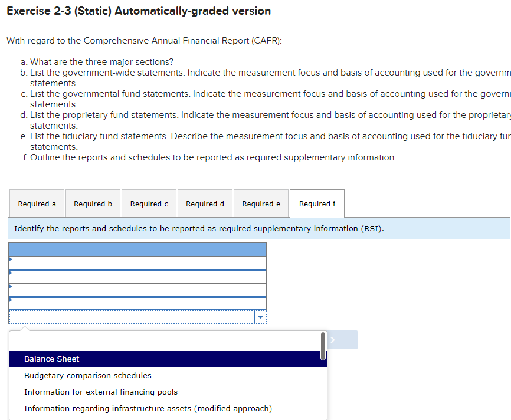Switch to the Required b tab
The image size is (511, 420).
coord(93,204)
